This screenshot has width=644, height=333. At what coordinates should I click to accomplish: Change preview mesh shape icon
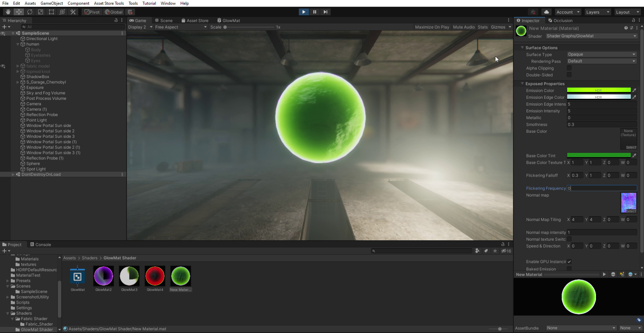point(613,274)
